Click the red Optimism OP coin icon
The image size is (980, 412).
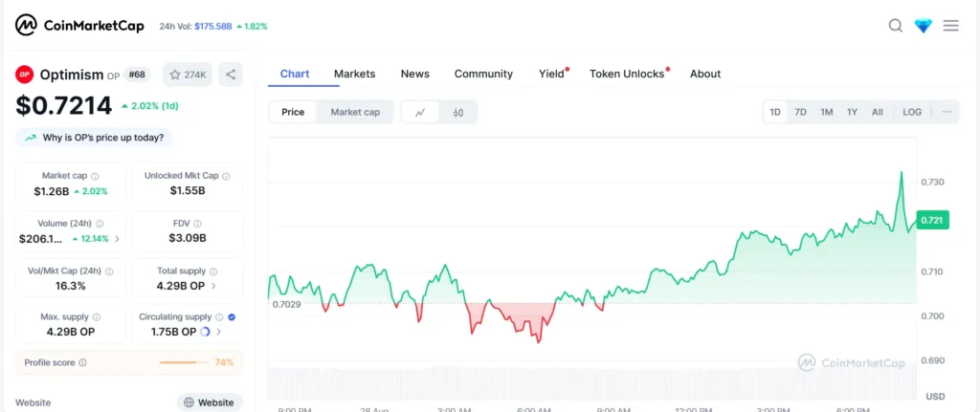pyautogui.click(x=24, y=75)
